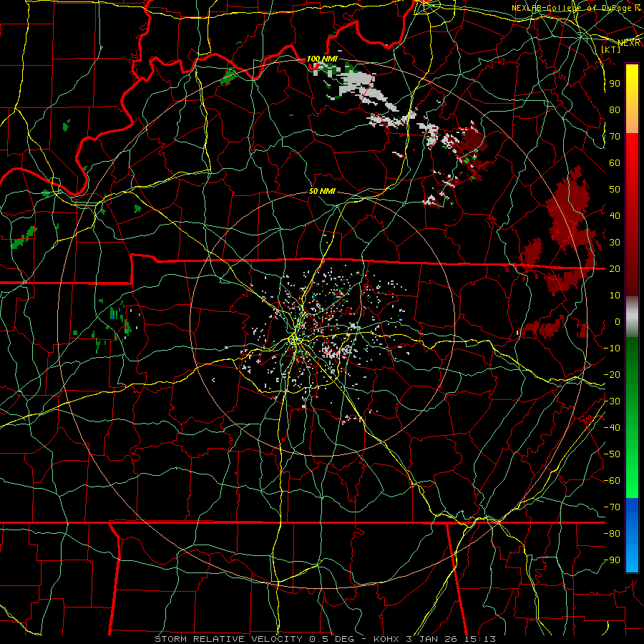Click the NEXLAB-College of DuPage credit text

(576, 8)
